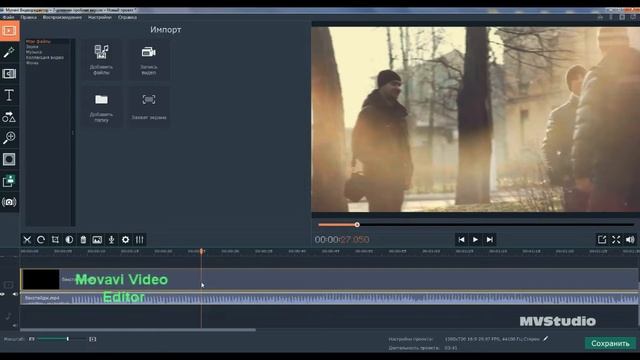Screen dimensions: 640x360
Task: Mute the video track speaker
Action: (15, 294)
